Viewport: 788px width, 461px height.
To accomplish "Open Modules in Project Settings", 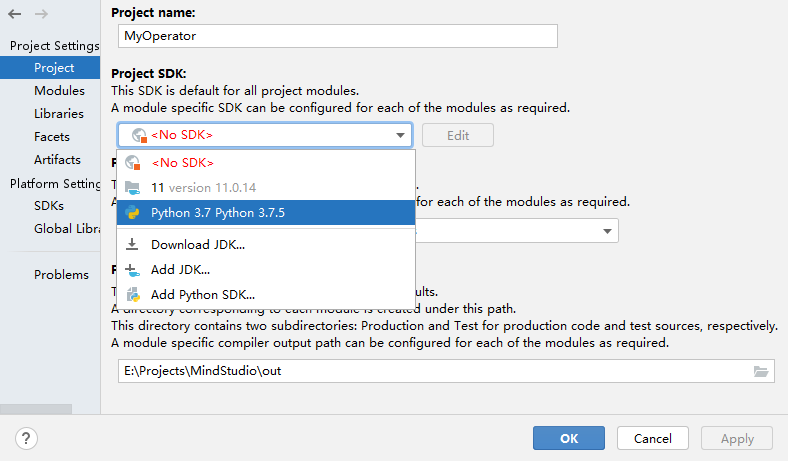I will 59,91.
